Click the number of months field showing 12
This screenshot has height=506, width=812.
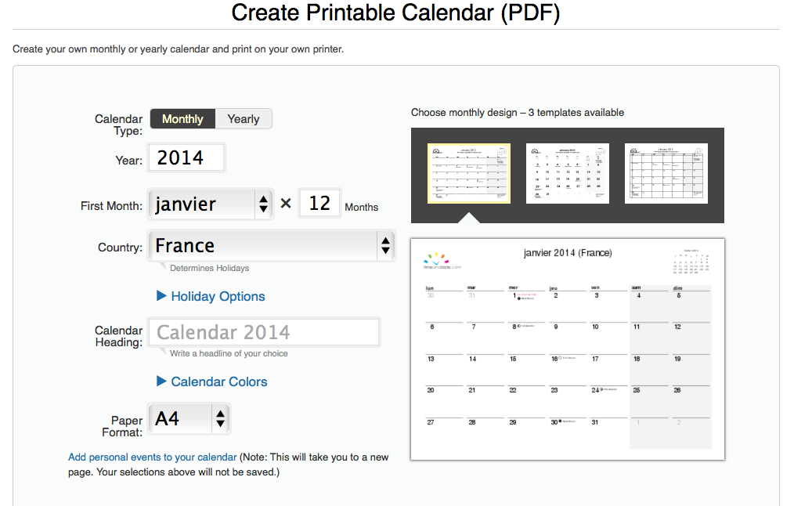click(x=319, y=204)
